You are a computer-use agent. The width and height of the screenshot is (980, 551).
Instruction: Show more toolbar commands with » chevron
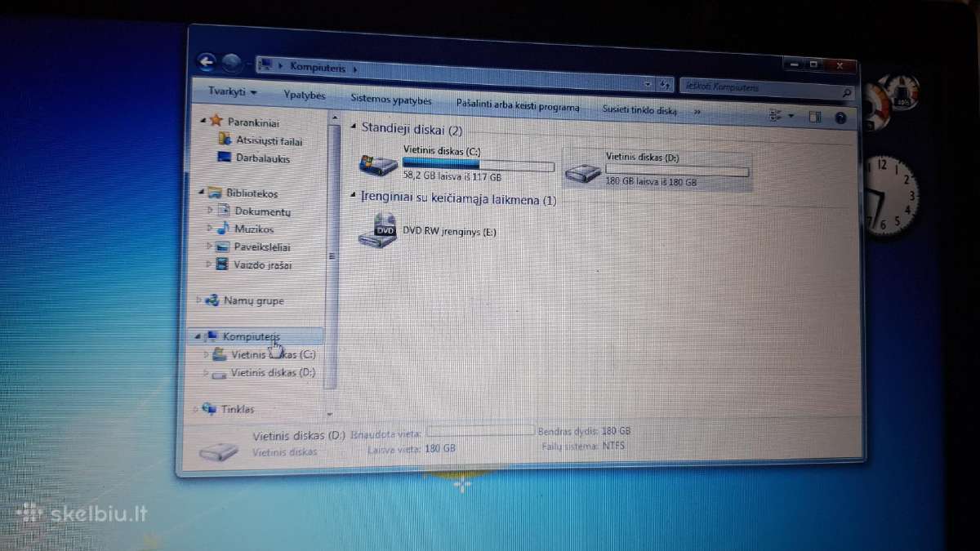697,111
